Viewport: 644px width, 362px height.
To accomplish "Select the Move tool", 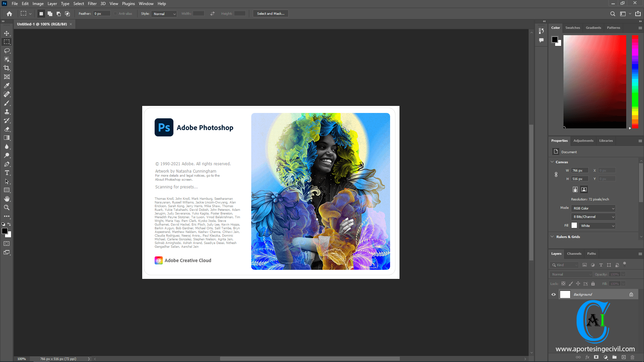I will coord(7,33).
